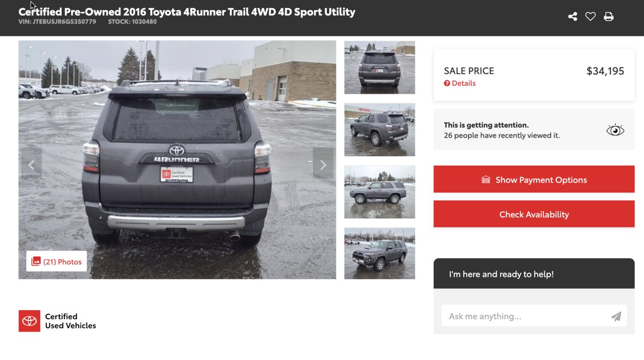644x360 pixels.
Task: Open sale price Details link
Action: (463, 83)
